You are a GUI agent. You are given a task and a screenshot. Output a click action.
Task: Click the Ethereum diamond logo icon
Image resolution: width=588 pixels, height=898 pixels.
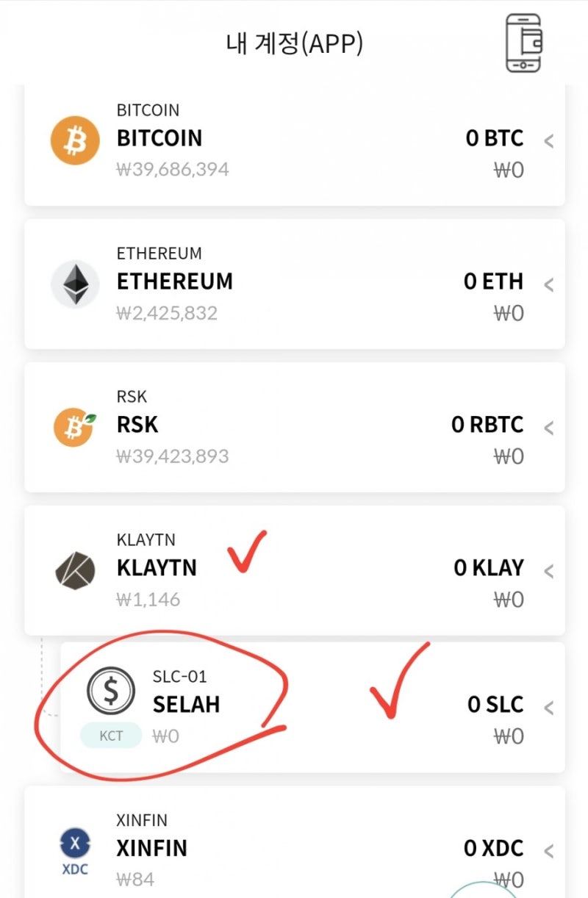[x=75, y=284]
